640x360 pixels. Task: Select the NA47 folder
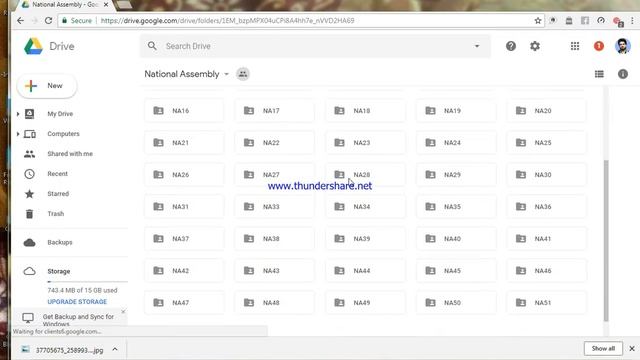pos(184,302)
